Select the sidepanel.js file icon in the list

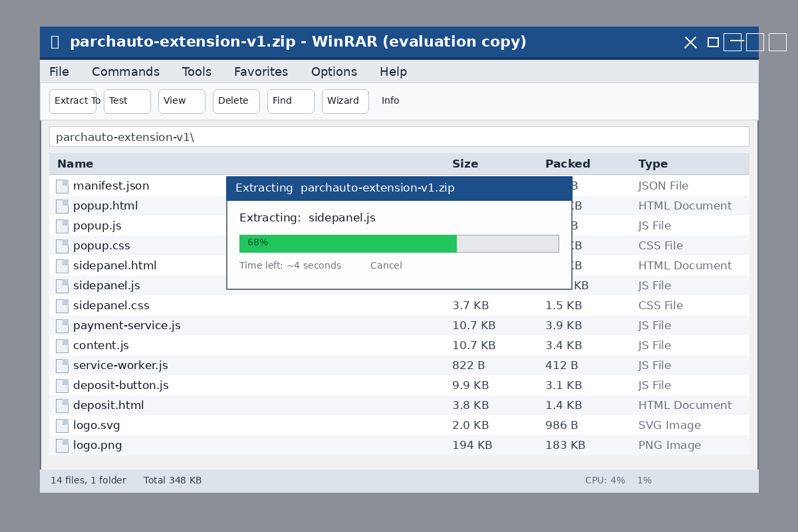point(62,286)
